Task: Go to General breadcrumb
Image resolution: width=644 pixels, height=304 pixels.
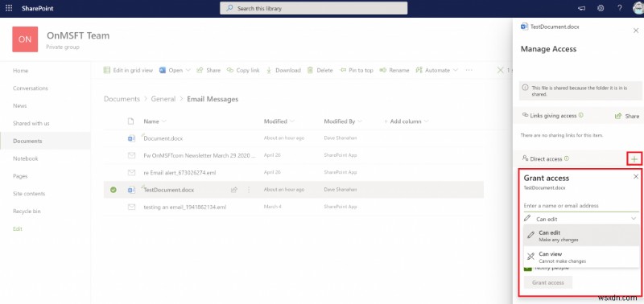Action: pyautogui.click(x=163, y=99)
